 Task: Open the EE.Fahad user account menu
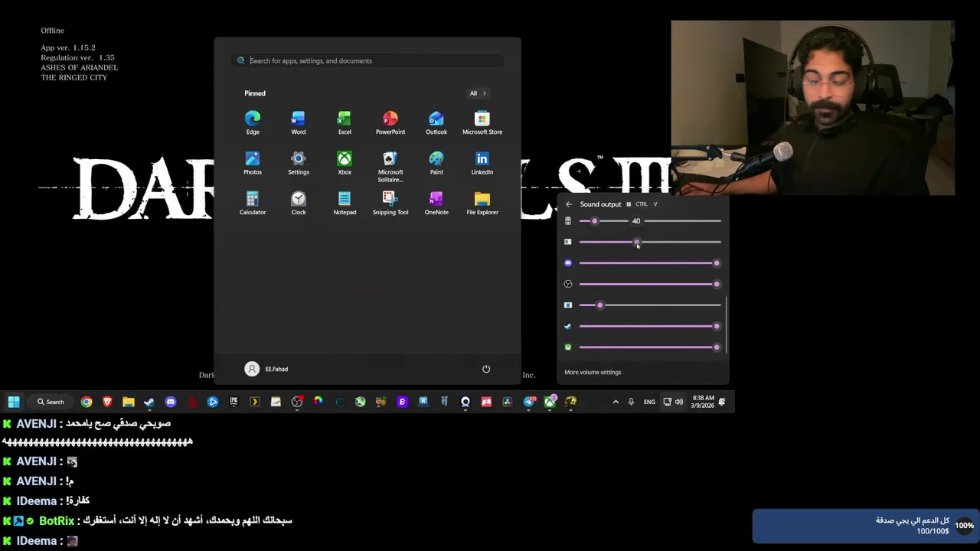coord(266,369)
